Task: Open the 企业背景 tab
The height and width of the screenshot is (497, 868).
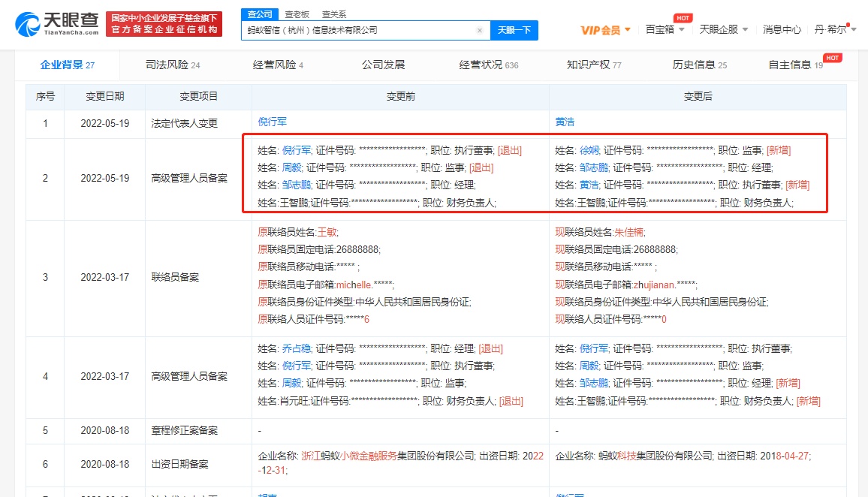Action: 67,65
